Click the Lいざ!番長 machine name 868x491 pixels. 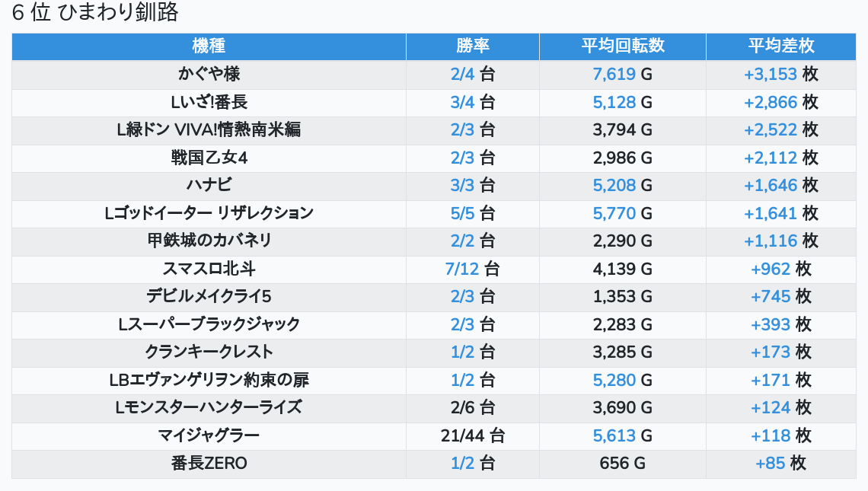[209, 102]
